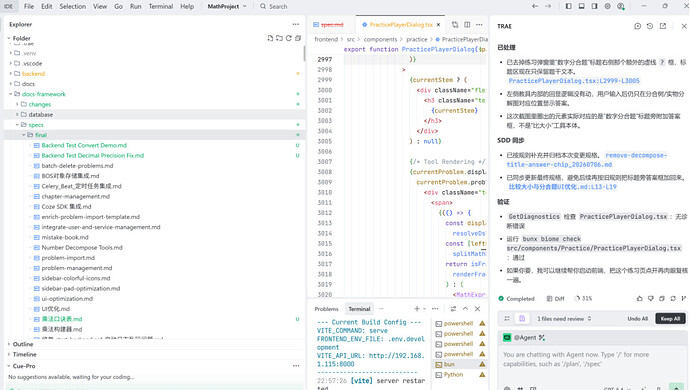Click the branch icon beside the regenerate icon
Screen dimensions: 690x390
684,298
